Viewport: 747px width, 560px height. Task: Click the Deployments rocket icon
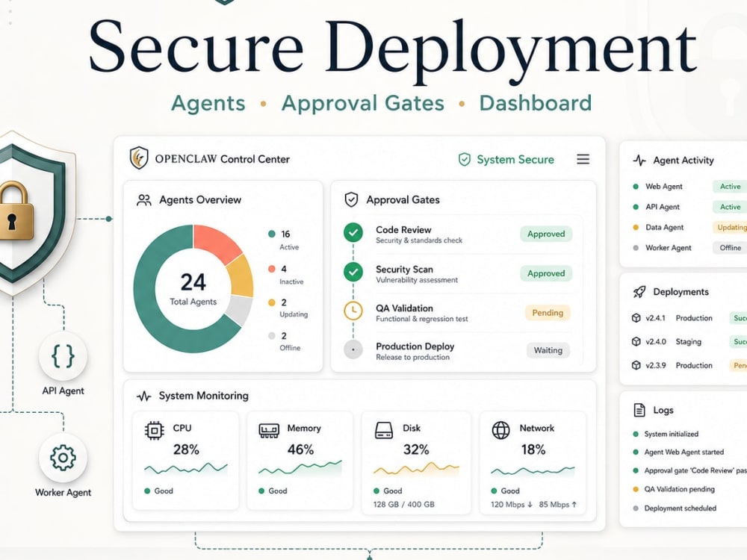(639, 292)
